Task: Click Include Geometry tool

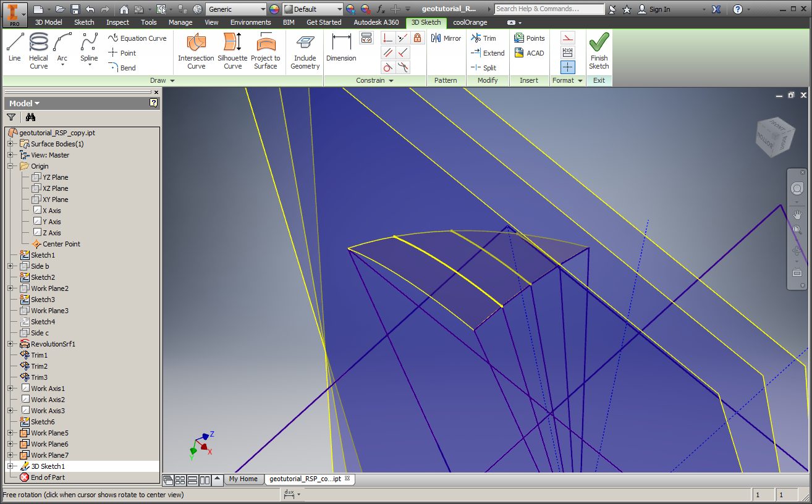Action: (x=305, y=51)
